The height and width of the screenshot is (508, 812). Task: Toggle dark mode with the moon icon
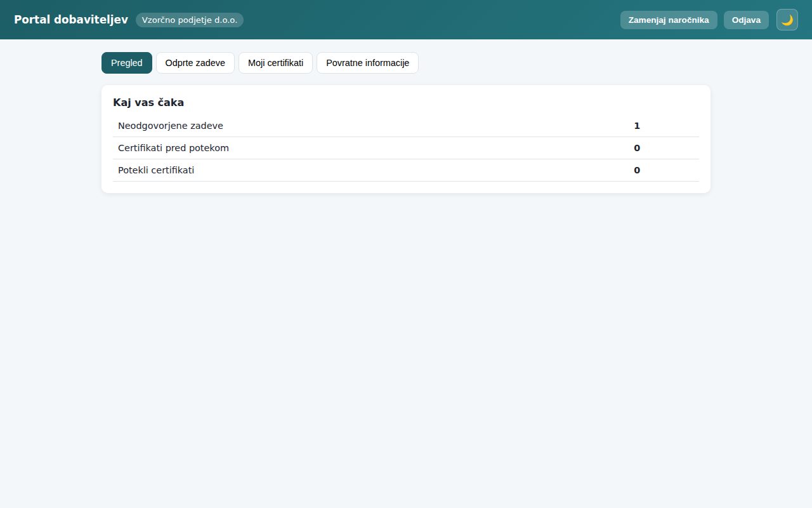click(787, 20)
